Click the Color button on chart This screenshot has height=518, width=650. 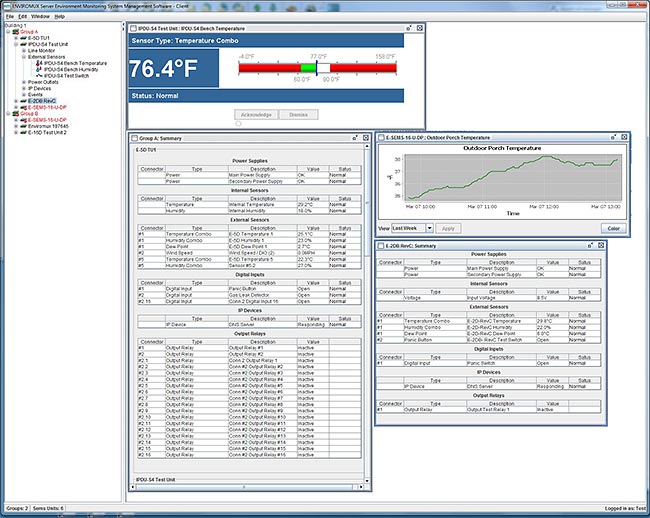pos(612,228)
